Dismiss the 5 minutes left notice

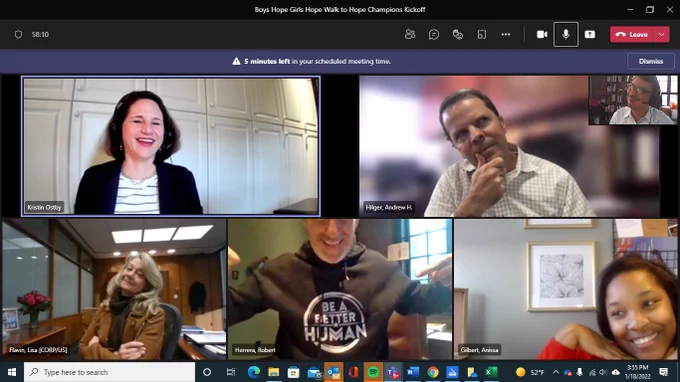tap(651, 61)
